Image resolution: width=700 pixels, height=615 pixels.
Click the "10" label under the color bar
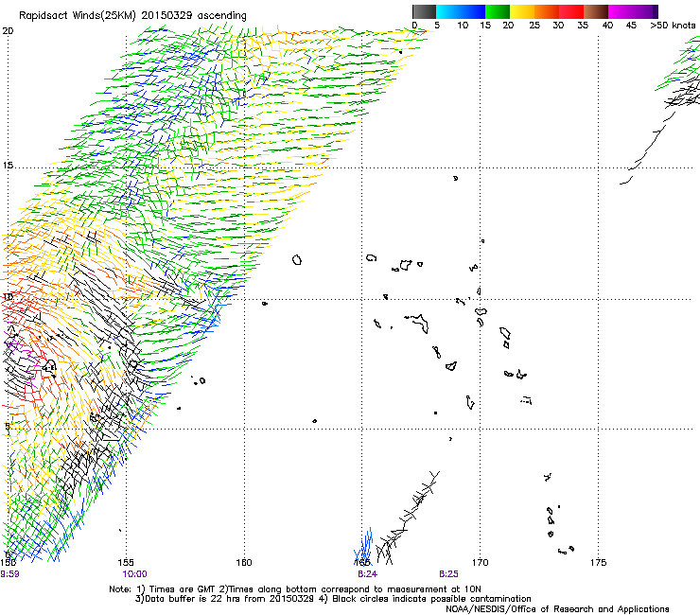(463, 25)
